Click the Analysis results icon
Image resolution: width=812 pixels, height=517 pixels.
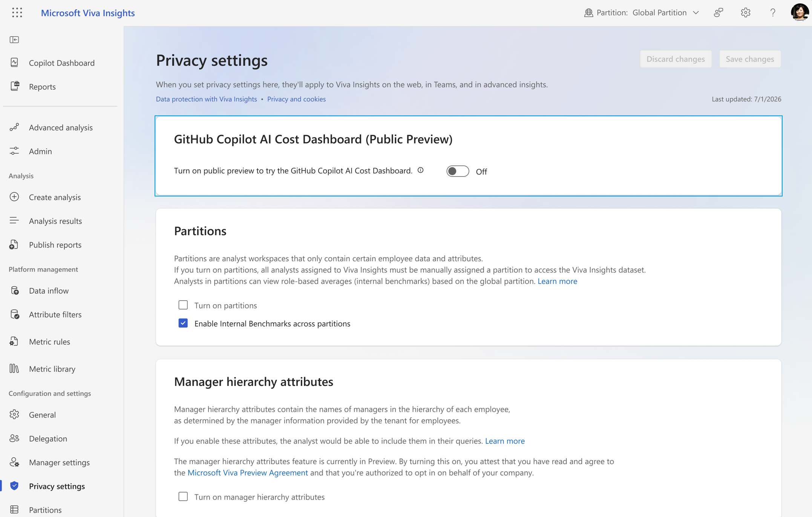14,221
